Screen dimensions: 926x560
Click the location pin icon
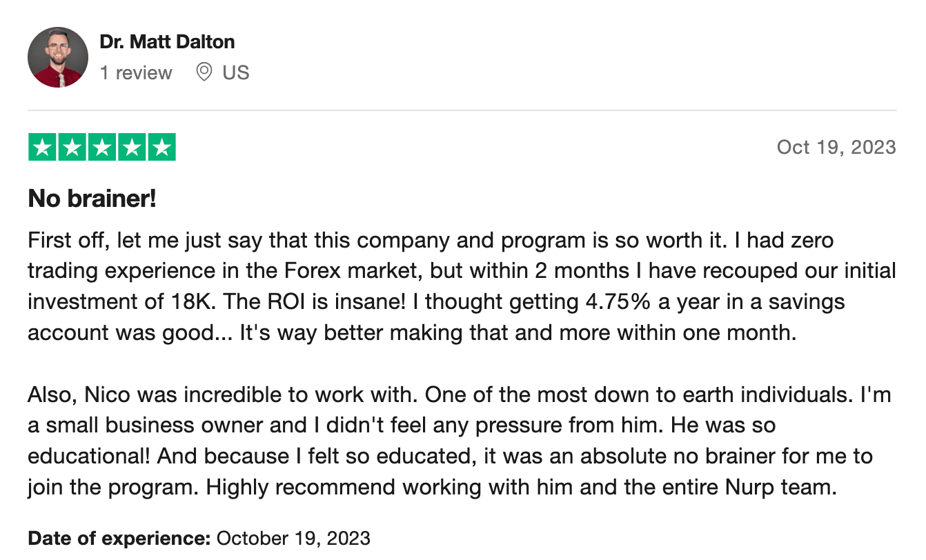click(204, 72)
